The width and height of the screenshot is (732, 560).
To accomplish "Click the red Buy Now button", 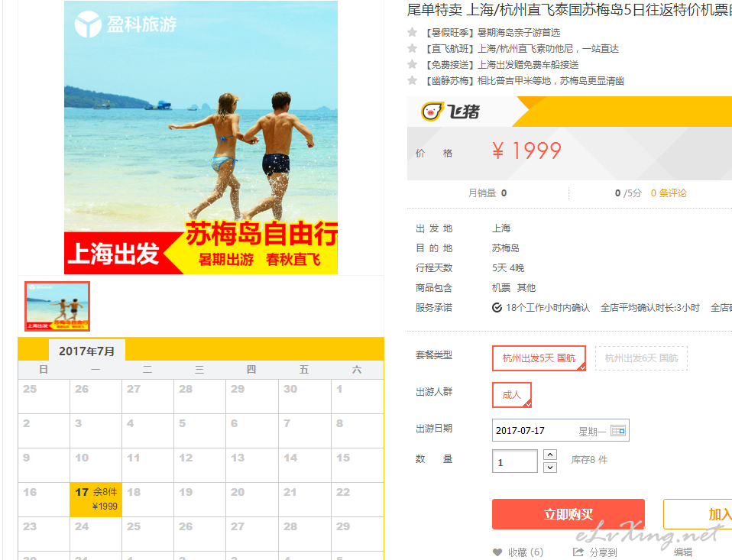I will [x=568, y=514].
